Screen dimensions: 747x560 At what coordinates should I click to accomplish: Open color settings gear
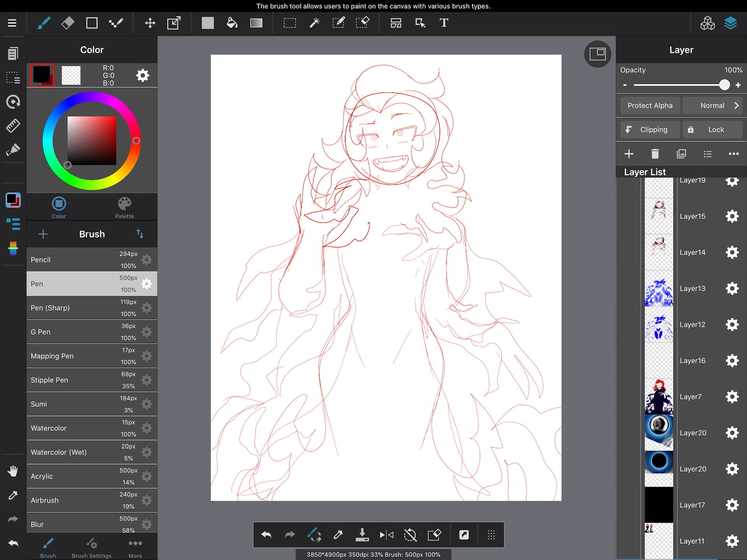coord(143,75)
